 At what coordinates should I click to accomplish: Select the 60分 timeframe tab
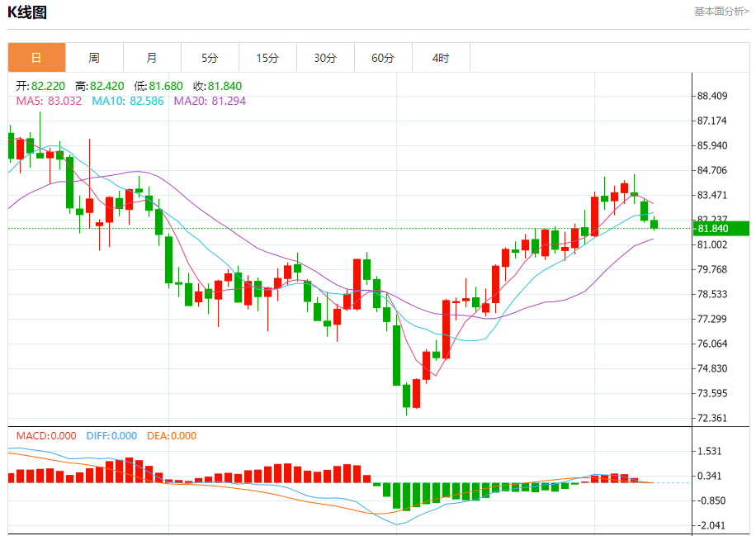(383, 58)
